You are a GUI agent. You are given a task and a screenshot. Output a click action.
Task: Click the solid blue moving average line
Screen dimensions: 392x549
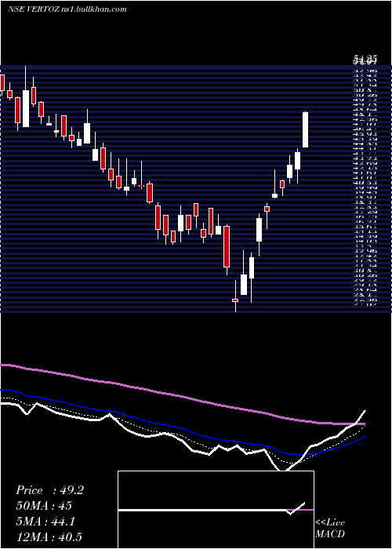(182, 429)
